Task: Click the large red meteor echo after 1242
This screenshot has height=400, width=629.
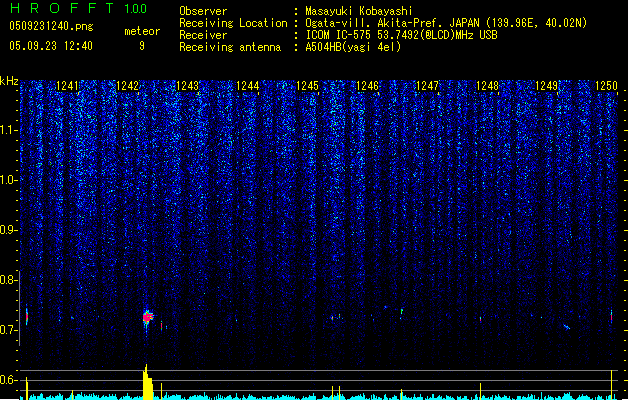Action: tap(148, 317)
